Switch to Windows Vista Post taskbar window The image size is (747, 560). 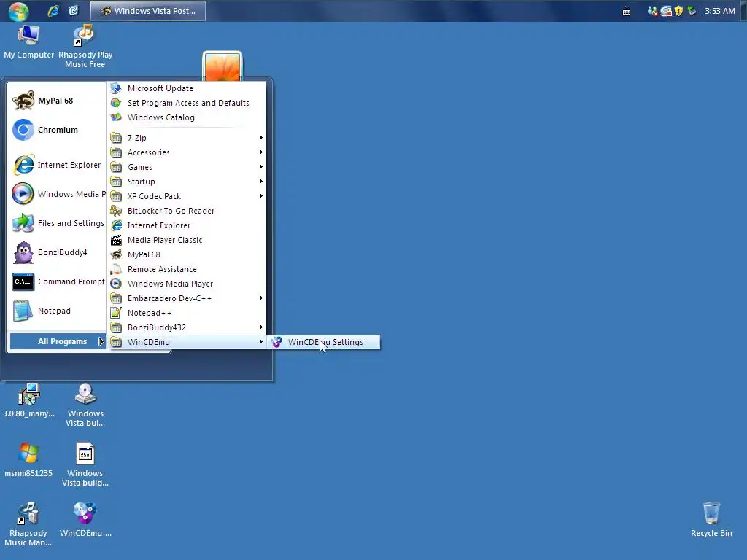click(148, 11)
